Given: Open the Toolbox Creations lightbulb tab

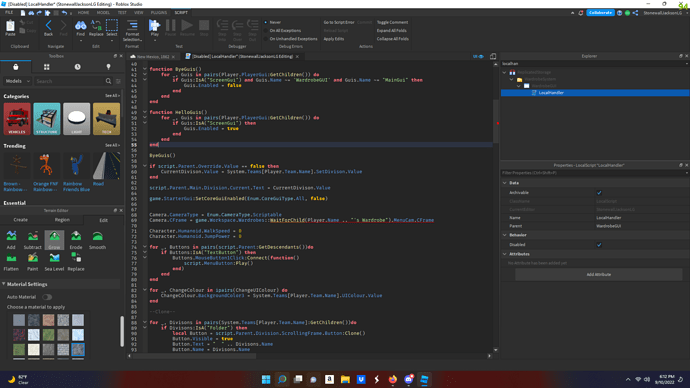Looking at the screenshot, I should click(108, 67).
